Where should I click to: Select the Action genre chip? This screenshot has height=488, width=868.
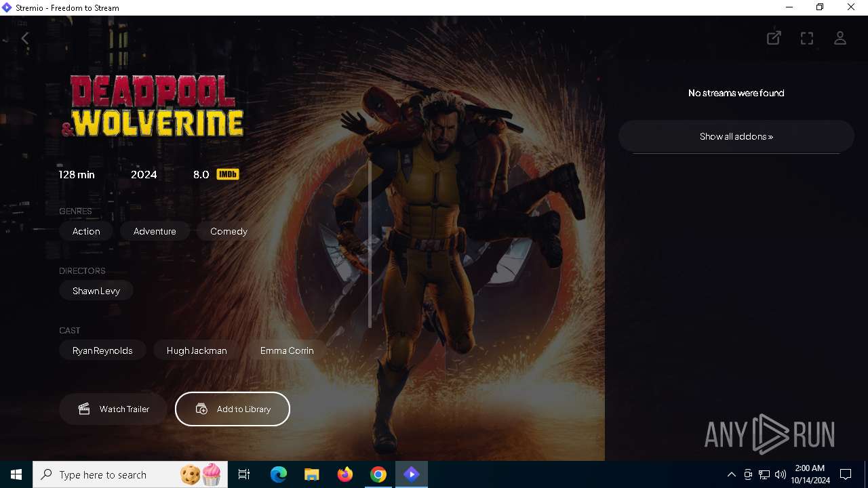[x=86, y=231]
